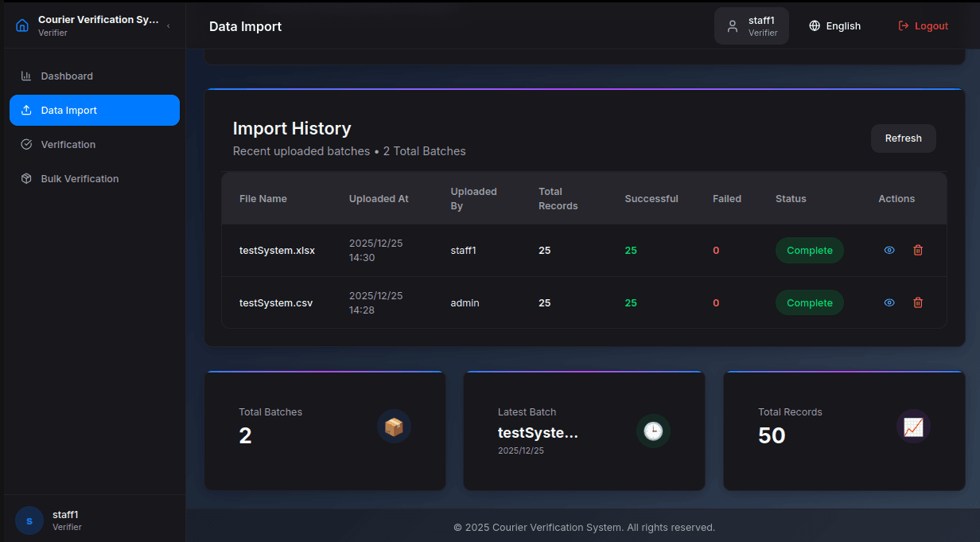Go to the Verification page
The image size is (980, 542).
pos(68,145)
